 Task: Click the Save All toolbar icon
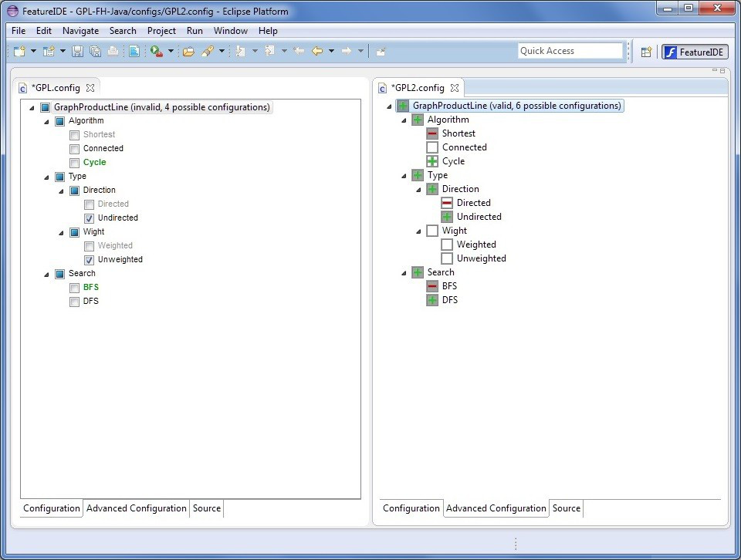tap(95, 51)
